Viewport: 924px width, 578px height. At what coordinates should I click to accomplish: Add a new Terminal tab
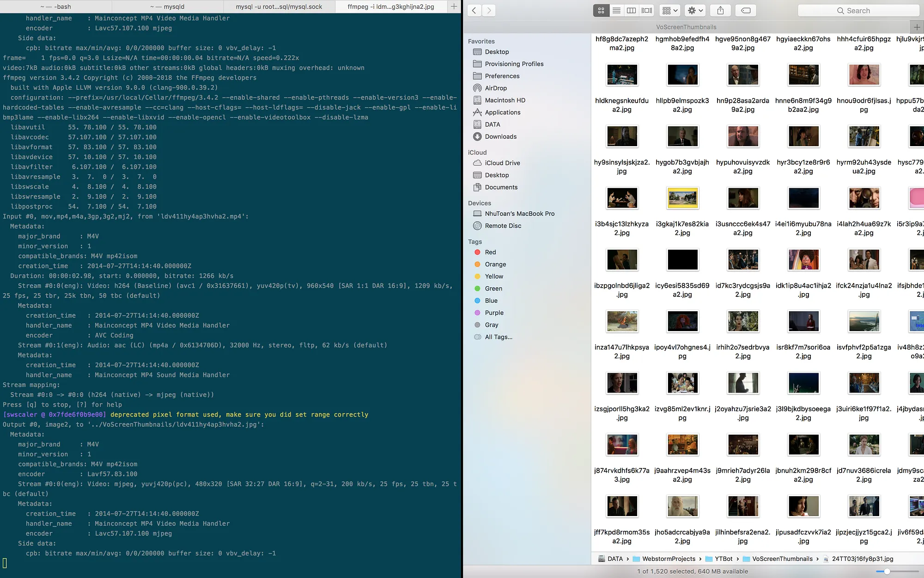[454, 6]
